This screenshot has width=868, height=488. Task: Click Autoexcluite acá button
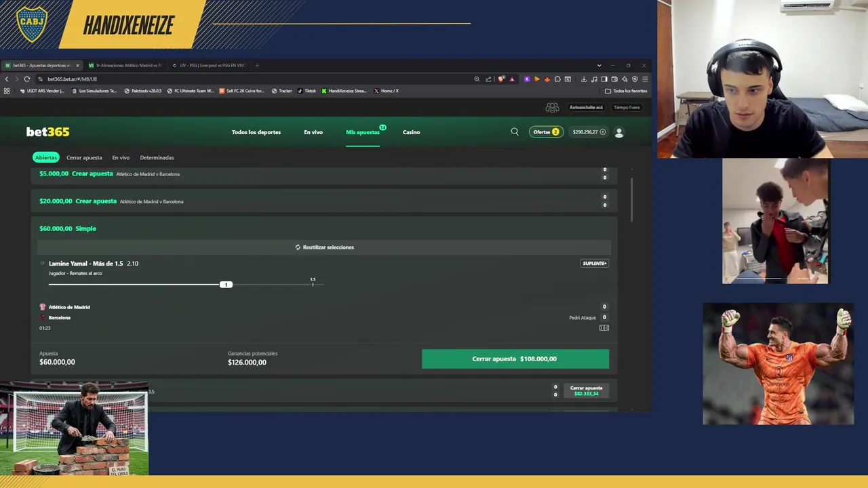[x=586, y=107]
